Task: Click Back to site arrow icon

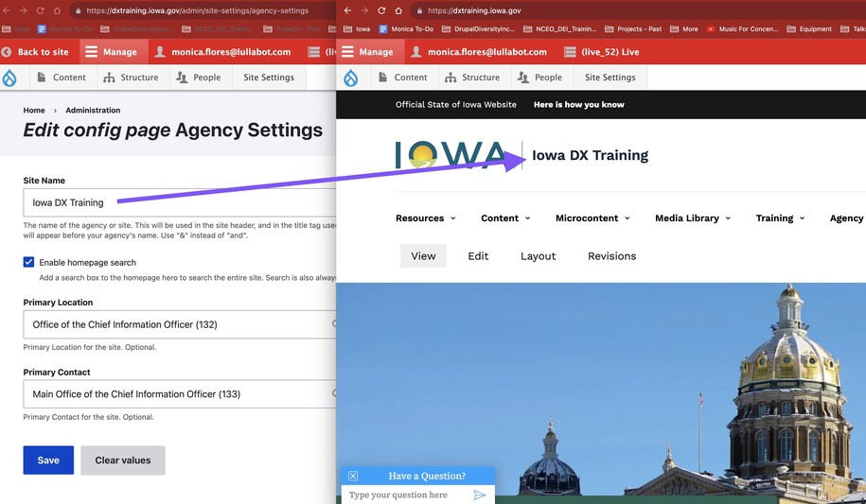Action: (8, 52)
